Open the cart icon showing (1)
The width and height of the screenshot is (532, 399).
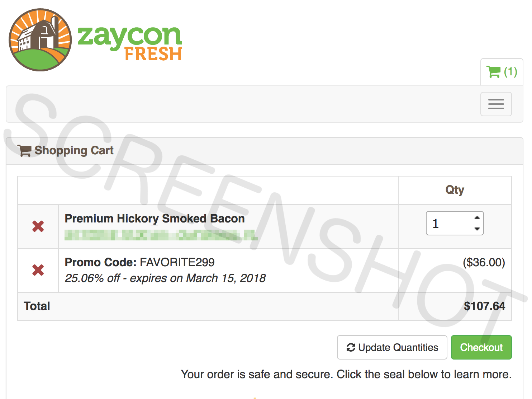502,72
